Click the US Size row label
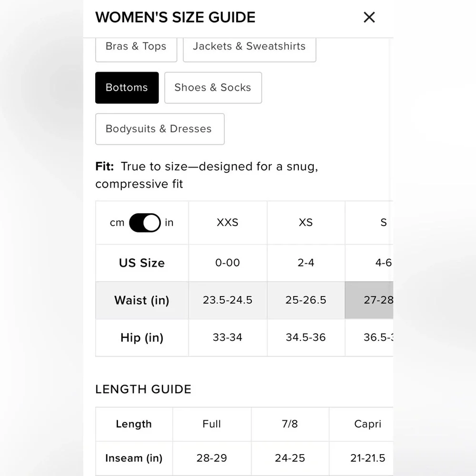Viewport: 476px width, 476px height. [x=142, y=263]
